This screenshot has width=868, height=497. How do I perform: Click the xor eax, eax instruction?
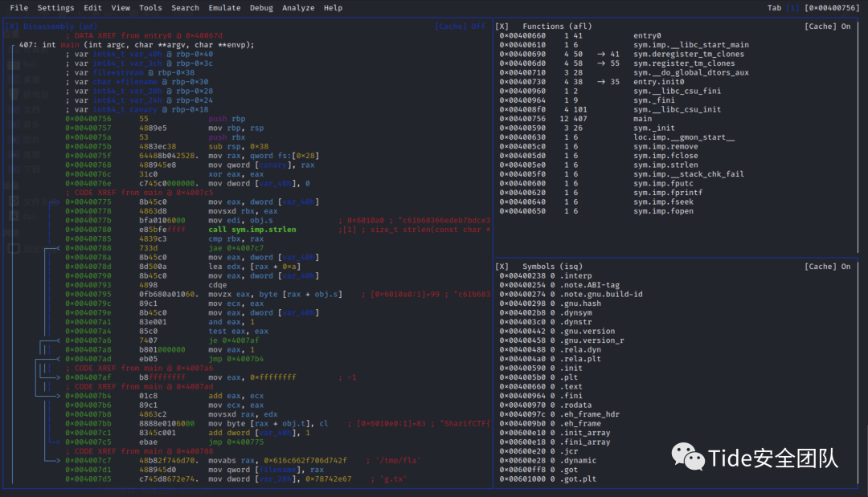click(235, 174)
